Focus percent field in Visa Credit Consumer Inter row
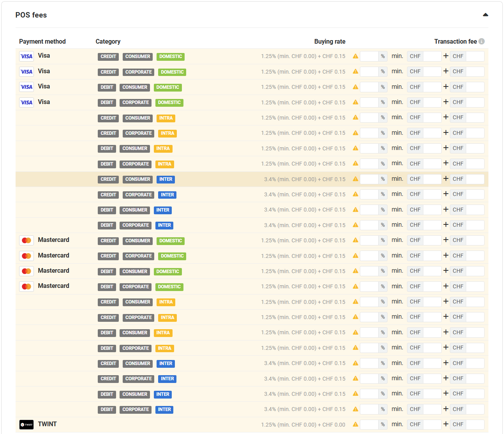Screen dimensions: 504x434 tap(369, 179)
